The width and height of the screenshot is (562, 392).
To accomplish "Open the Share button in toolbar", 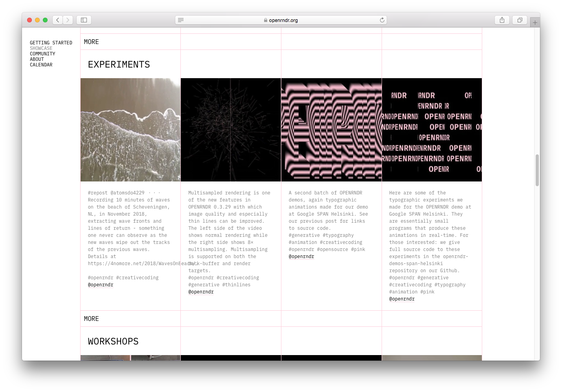I will coord(502,20).
